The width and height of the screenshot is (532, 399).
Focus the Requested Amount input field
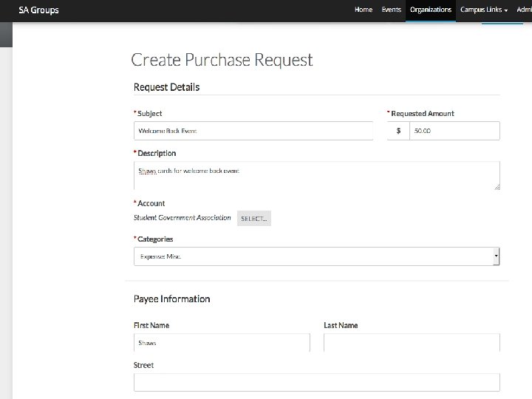point(454,131)
